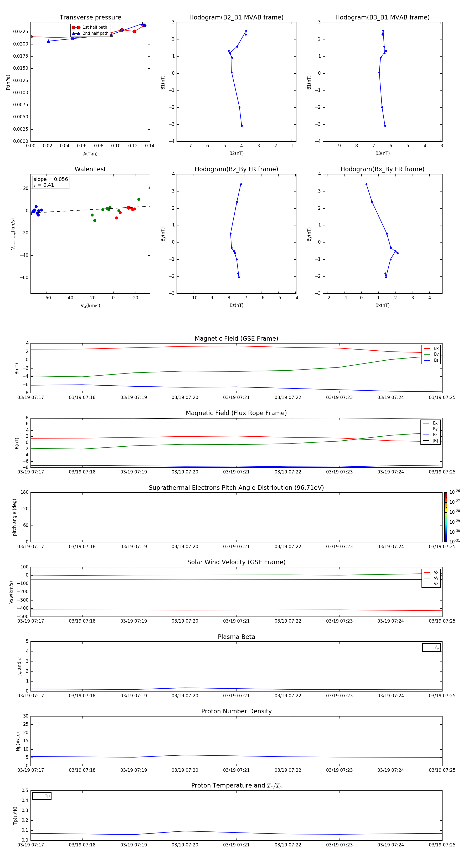Screen dimensions: 473x868
Task: Select the Vy entry in the velocity legend
Action: click(431, 578)
